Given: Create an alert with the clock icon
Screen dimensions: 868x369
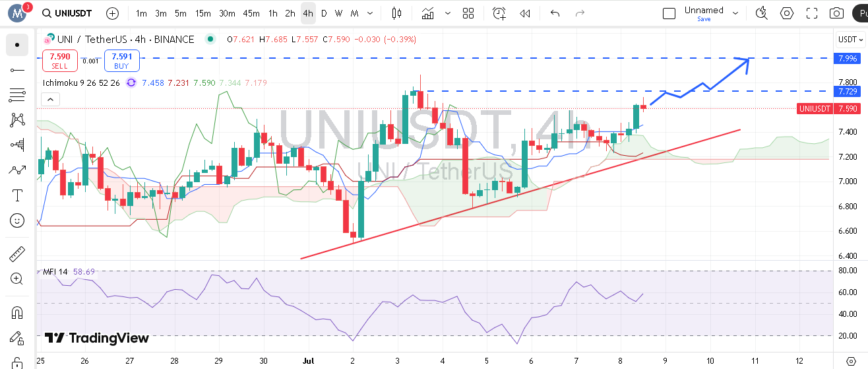Looking at the screenshot, I should click(x=499, y=13).
